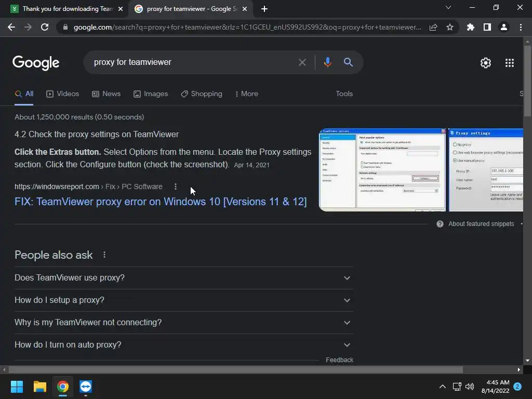Show hidden tray icons

(443, 387)
